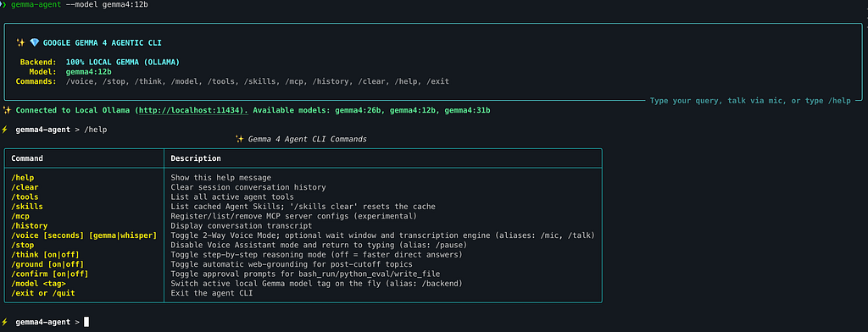Click '100% LOCAL GEMMA (OLLAMA)' backend value
Screen dimensions: 868x332
[122, 62]
